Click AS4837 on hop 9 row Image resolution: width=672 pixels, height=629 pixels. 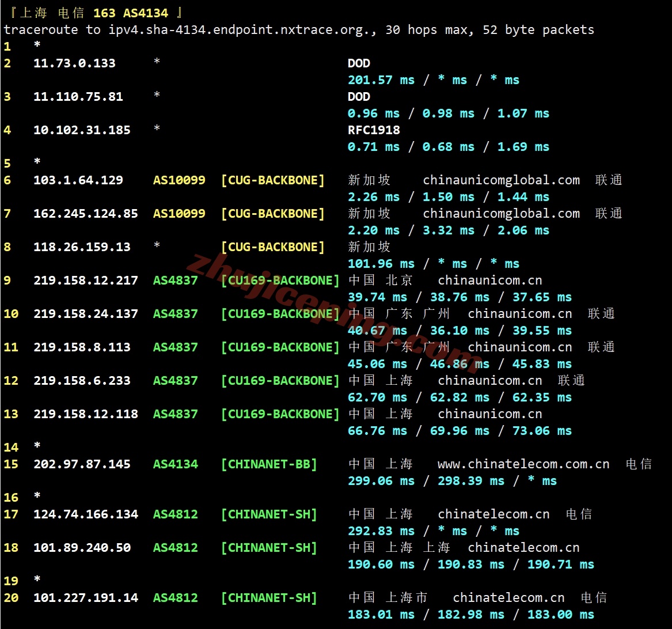point(176,281)
